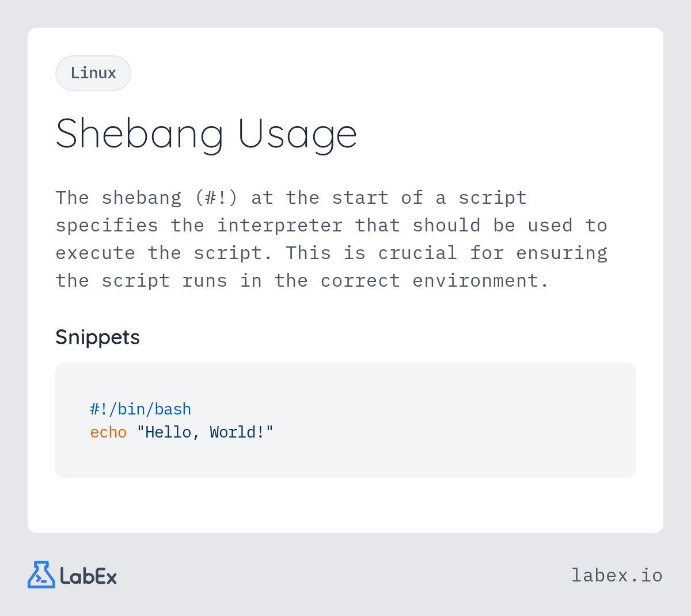Click the "Hello, World!" string
The height and width of the screenshot is (616, 691).
tap(205, 432)
